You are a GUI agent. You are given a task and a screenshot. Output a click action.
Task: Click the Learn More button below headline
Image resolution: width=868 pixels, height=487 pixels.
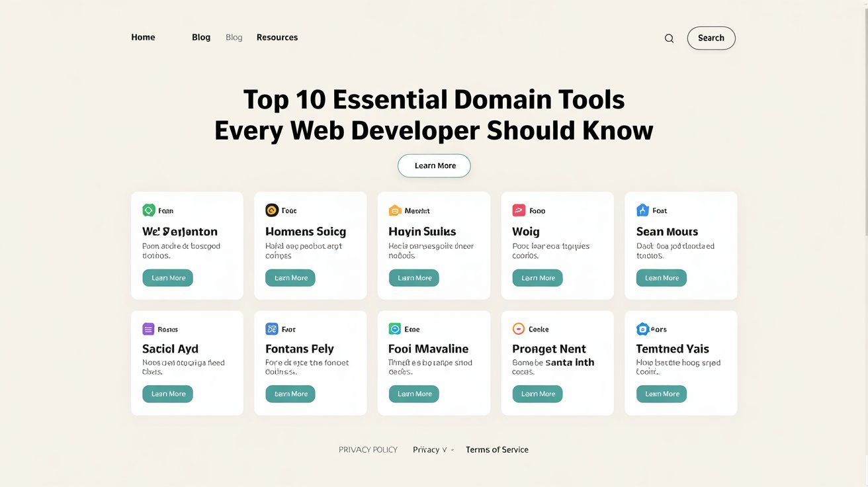coord(434,165)
